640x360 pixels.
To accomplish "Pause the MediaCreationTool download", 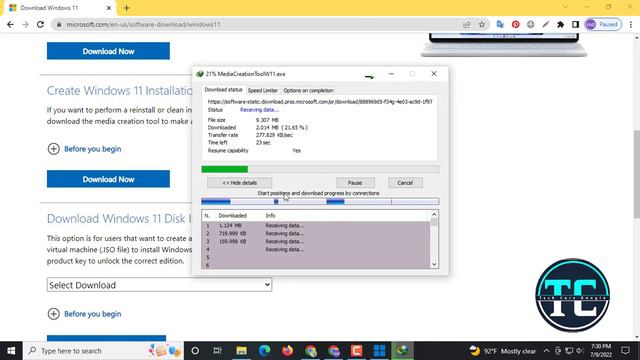I will (355, 183).
